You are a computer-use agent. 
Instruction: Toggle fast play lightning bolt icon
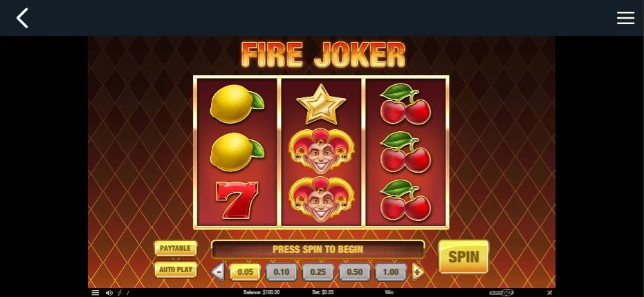[x=120, y=292]
